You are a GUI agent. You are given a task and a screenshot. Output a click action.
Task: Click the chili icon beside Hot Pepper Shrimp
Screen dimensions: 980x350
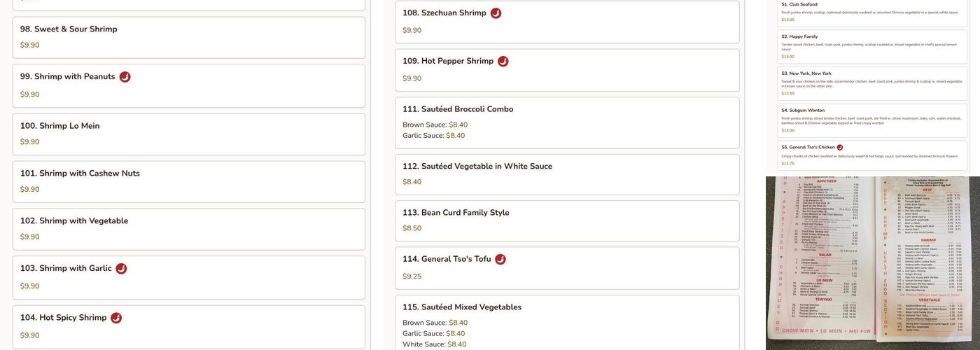[x=503, y=62]
